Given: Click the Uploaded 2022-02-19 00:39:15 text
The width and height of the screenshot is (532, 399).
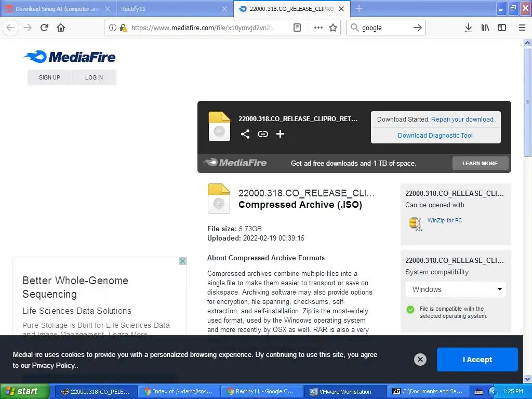Looking at the screenshot, I should [256, 238].
